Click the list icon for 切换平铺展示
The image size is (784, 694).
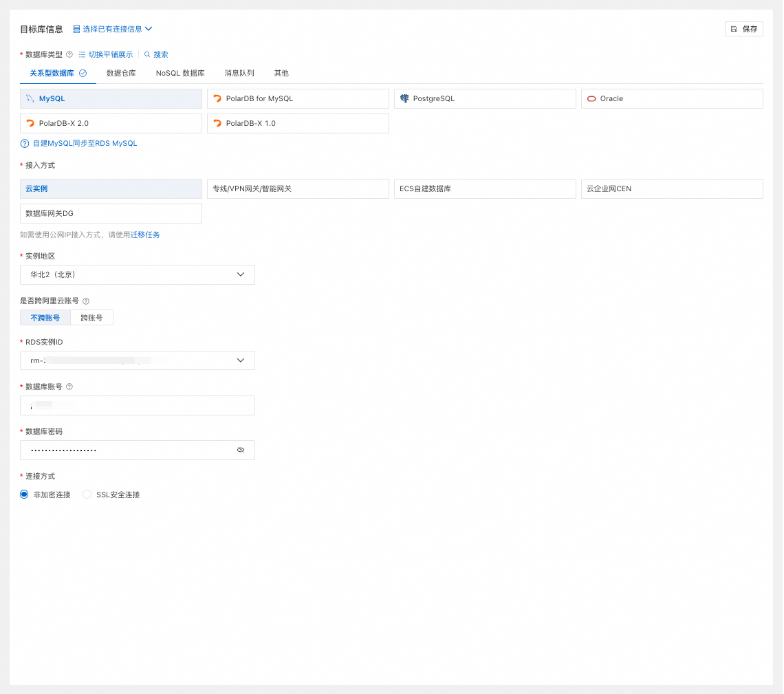tap(82, 54)
